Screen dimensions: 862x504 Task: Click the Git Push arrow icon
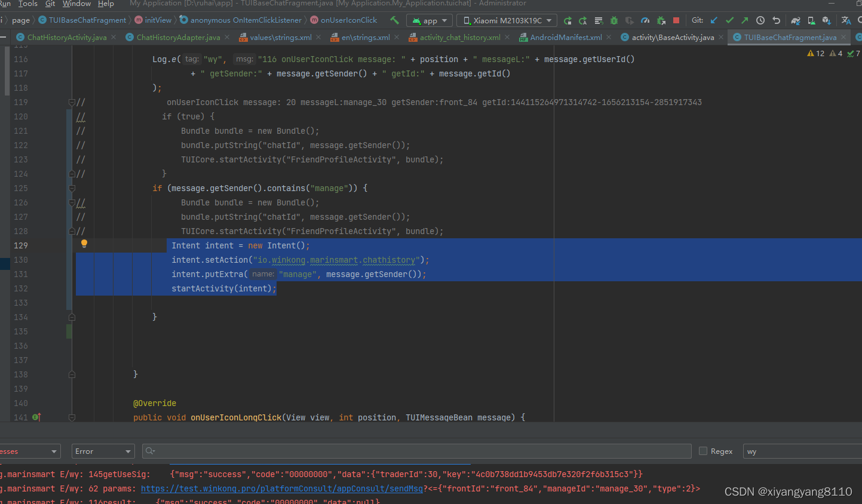click(x=745, y=20)
